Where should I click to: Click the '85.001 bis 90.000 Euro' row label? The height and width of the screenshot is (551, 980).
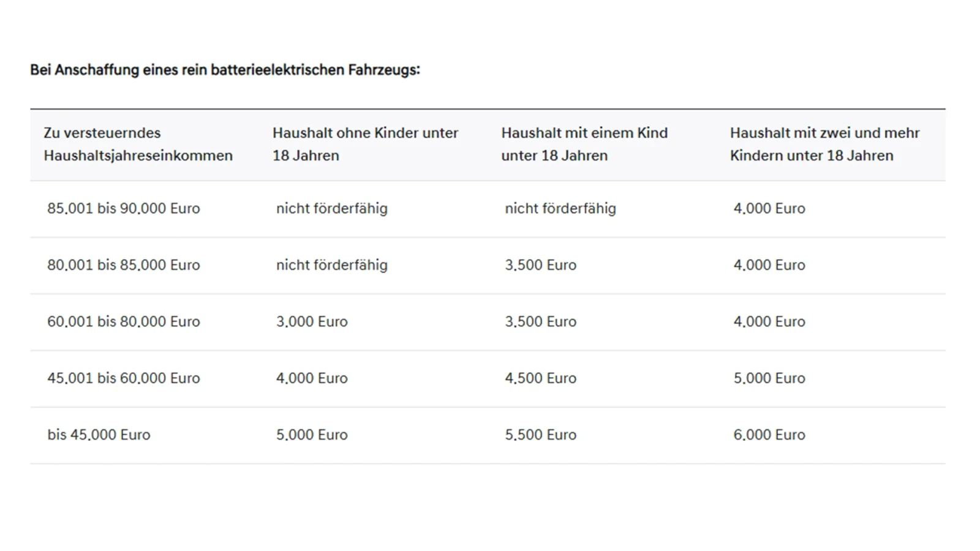124,208
